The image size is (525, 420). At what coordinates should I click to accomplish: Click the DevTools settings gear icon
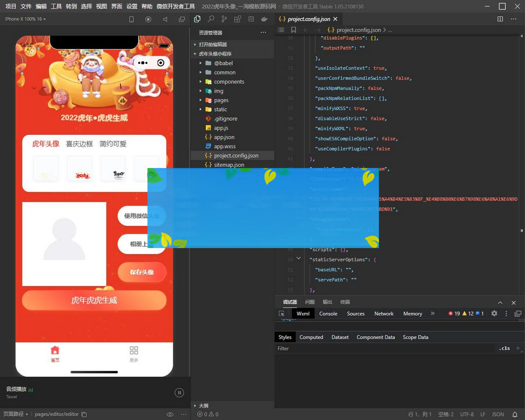coord(494,314)
